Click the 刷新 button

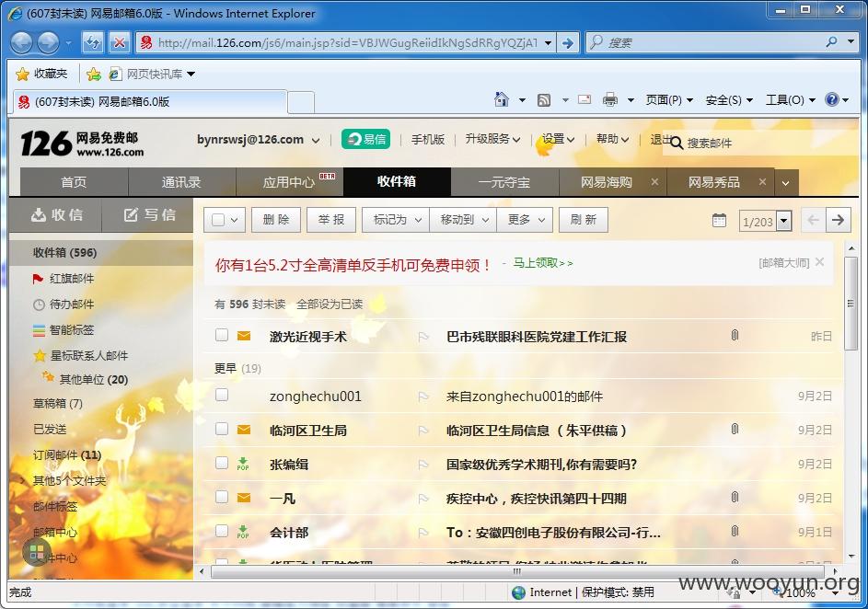pyautogui.click(x=583, y=220)
